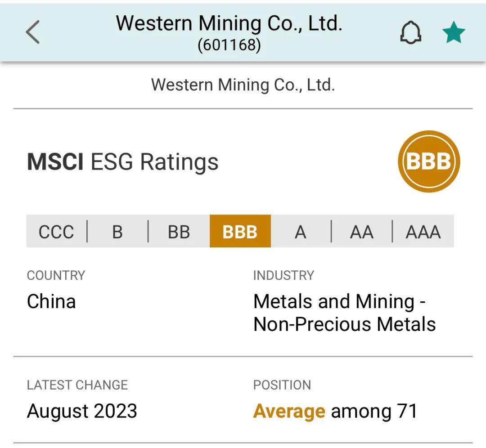Screen dimensions: 486x448
Task: Open the notification bell icon
Action: click(411, 32)
